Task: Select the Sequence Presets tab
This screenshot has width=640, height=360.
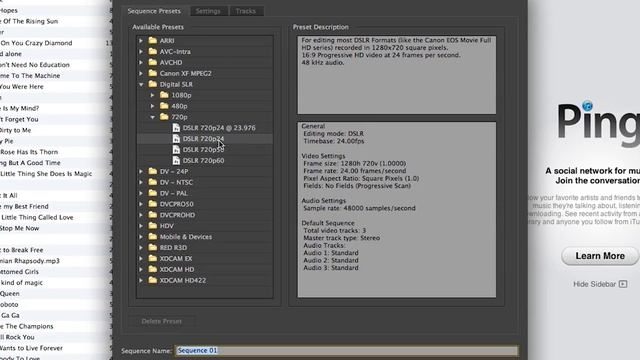Action: click(x=154, y=11)
